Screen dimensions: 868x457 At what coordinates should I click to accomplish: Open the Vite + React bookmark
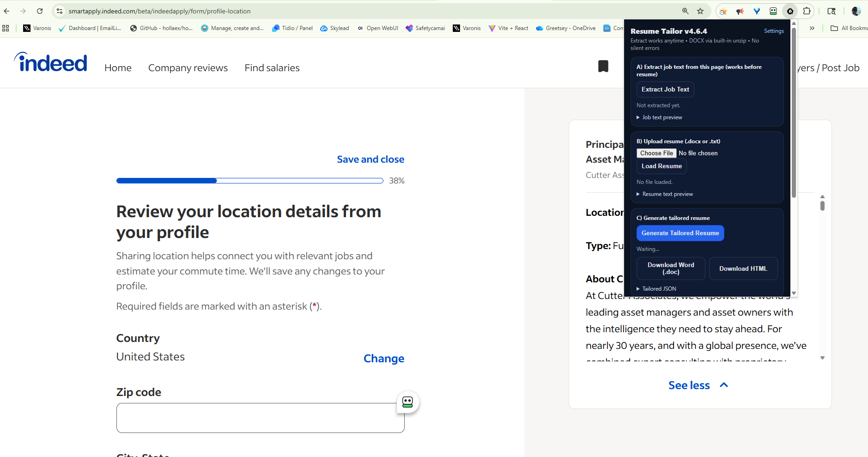[x=508, y=28]
